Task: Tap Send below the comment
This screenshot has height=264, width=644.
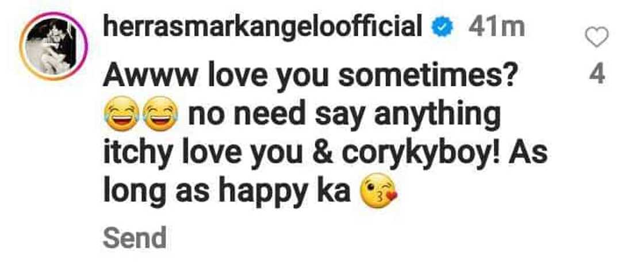Action: [135, 238]
